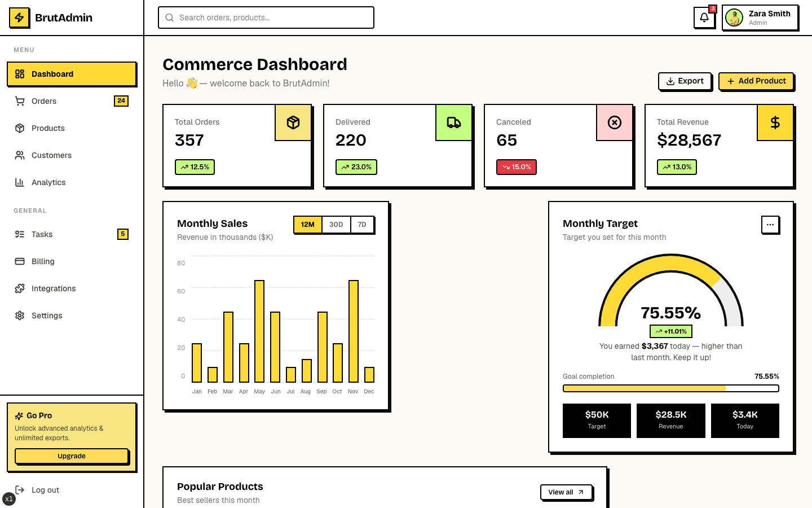The width and height of the screenshot is (812, 508).
Task: Click the Go Pro sparkle icon
Action: tap(19, 416)
